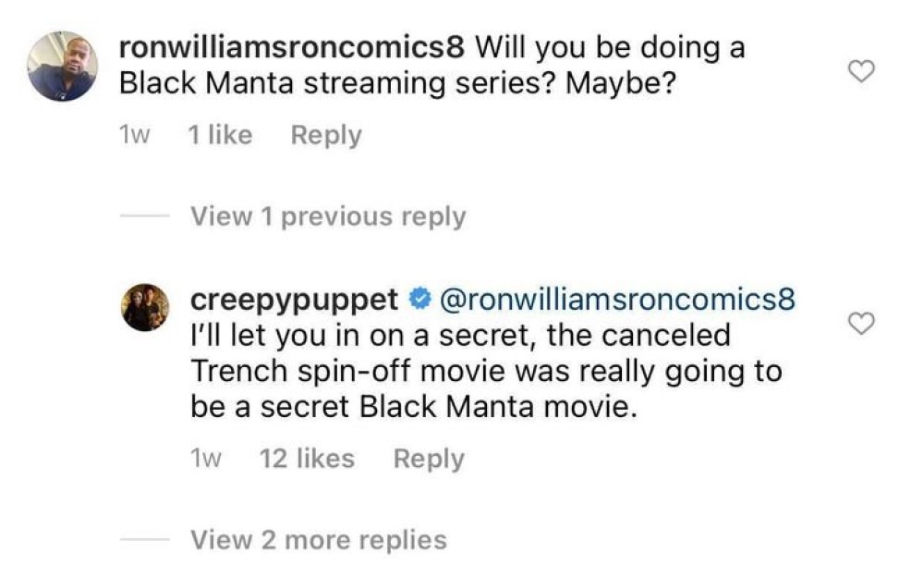
Task: Click the 1w timestamp under creepypuppet's reply
Action: (206, 459)
